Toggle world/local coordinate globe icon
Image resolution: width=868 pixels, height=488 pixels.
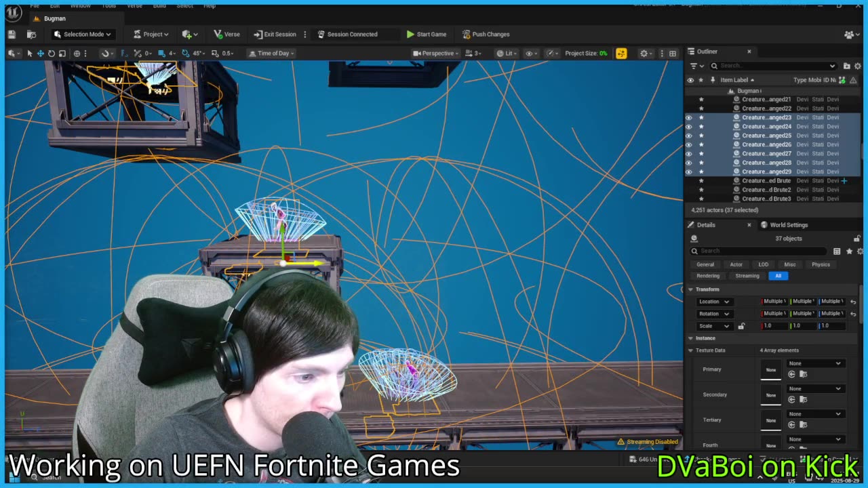(77, 53)
